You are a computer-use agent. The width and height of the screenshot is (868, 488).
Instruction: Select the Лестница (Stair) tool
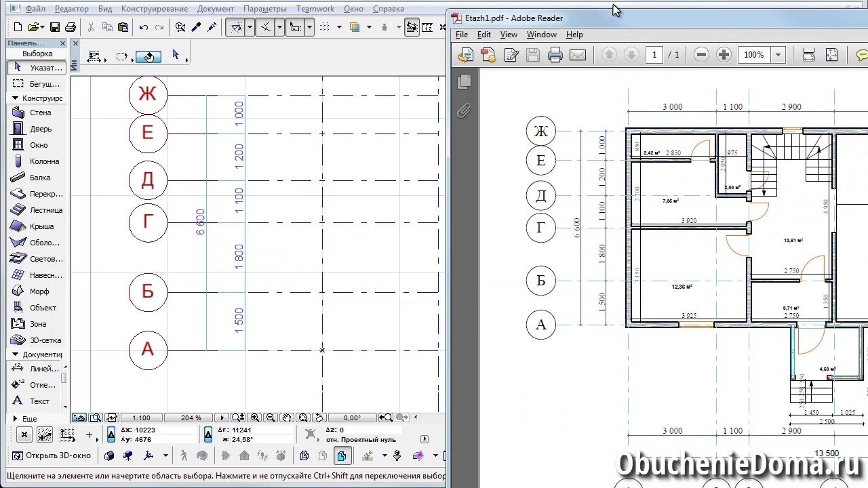37,210
